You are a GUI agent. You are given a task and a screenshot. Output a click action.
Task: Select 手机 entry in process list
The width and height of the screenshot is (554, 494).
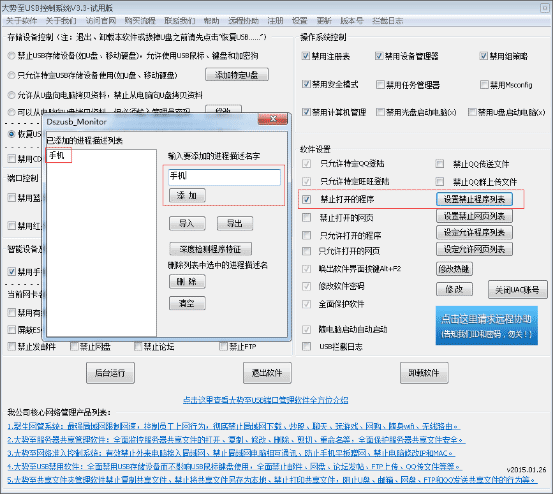(57, 155)
